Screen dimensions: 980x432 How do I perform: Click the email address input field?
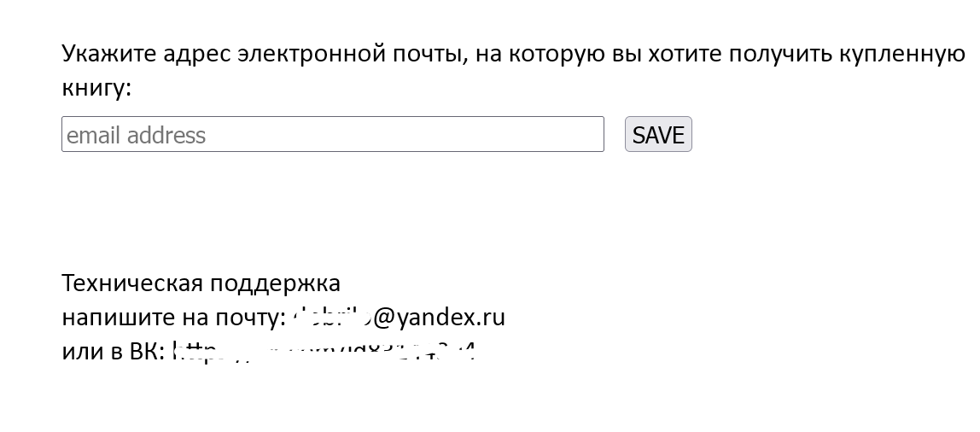tap(333, 134)
